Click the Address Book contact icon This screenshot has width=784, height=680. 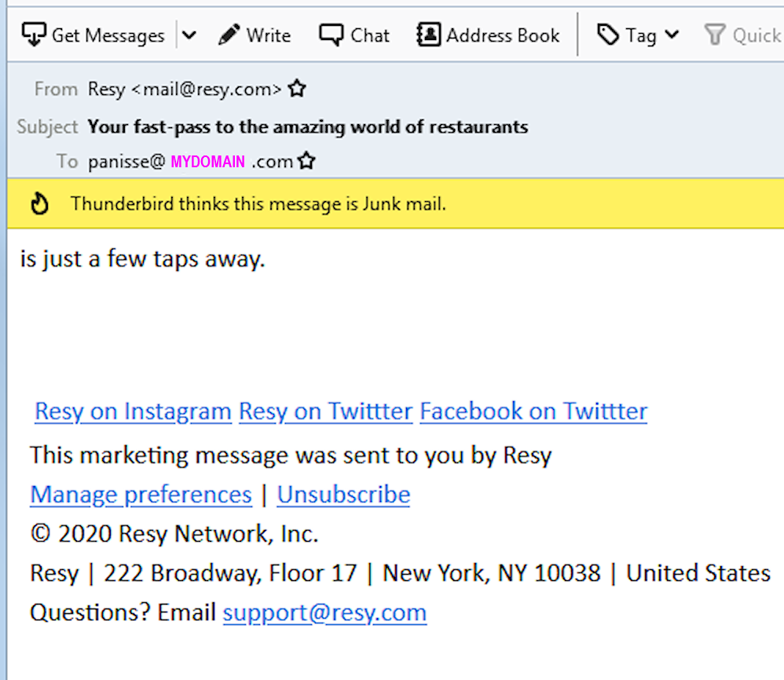click(x=428, y=35)
